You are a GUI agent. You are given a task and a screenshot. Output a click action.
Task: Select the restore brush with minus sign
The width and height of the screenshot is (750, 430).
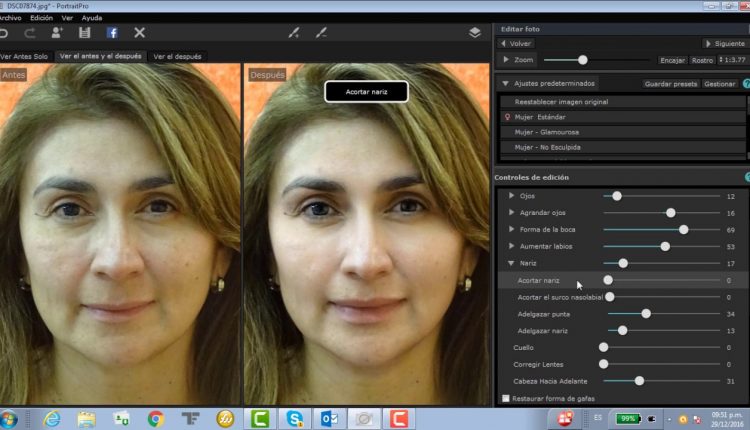[321, 33]
